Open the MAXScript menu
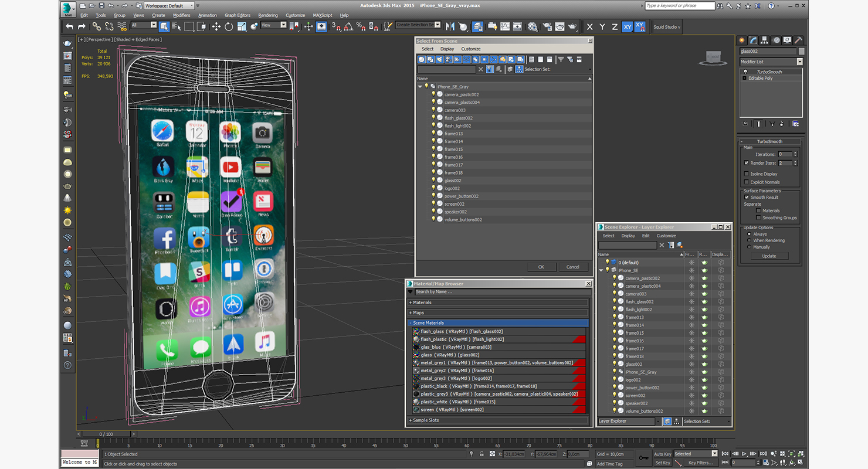 [323, 15]
